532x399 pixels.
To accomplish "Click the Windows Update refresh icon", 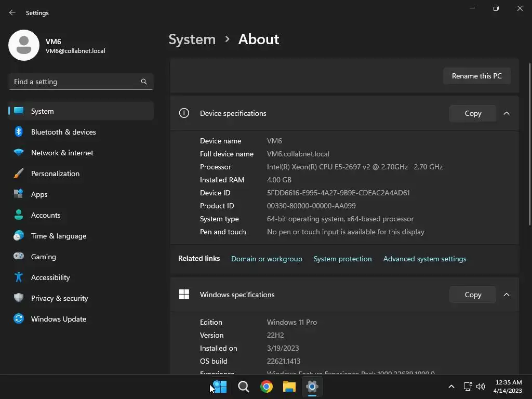I will tap(19, 318).
